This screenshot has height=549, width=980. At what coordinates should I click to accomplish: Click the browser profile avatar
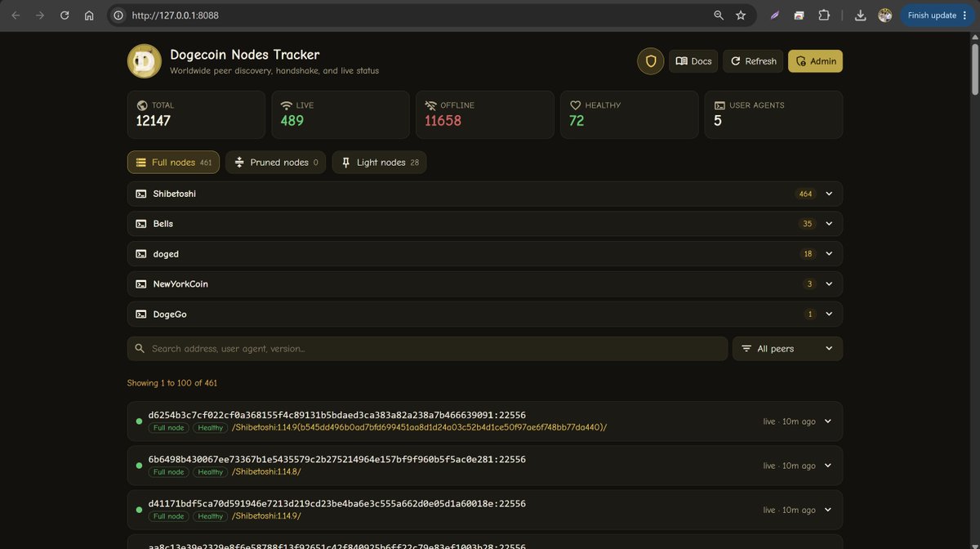[x=884, y=16]
